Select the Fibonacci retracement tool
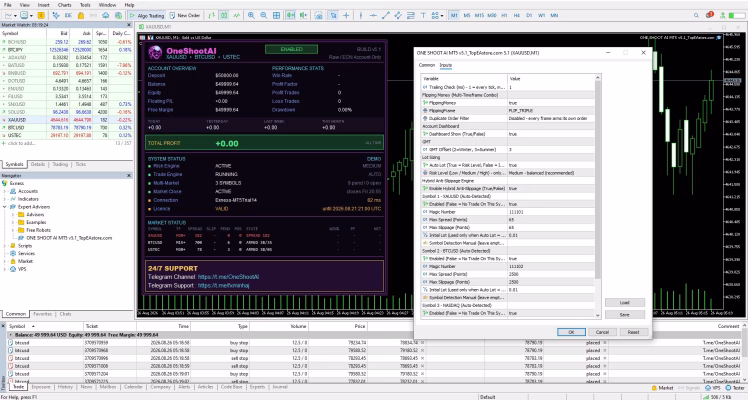 411,15
